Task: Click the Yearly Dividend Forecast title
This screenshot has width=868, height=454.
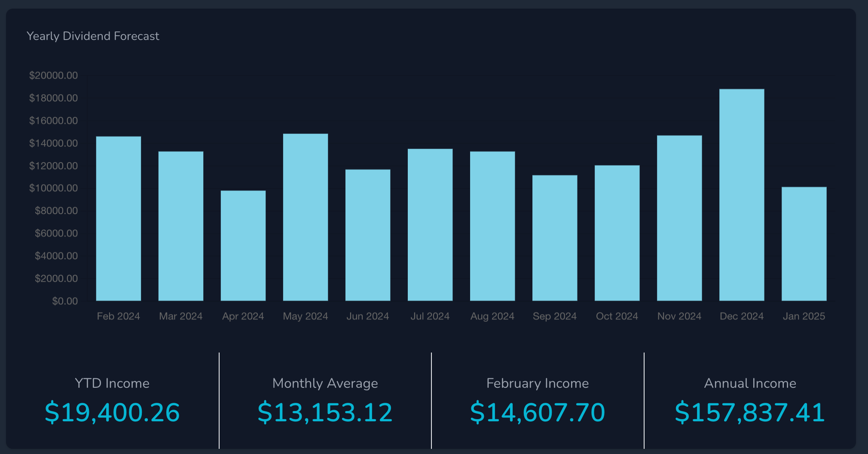Action: (93, 36)
